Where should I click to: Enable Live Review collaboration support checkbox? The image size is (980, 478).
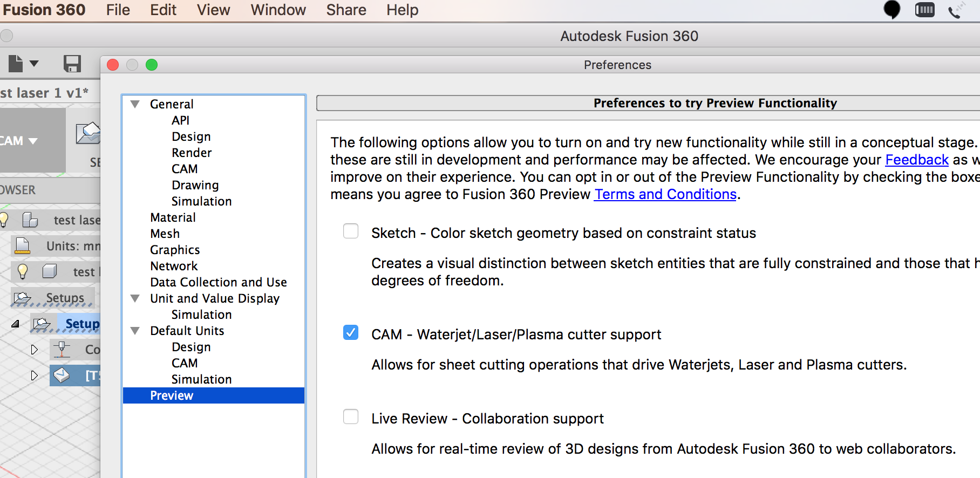(x=351, y=417)
